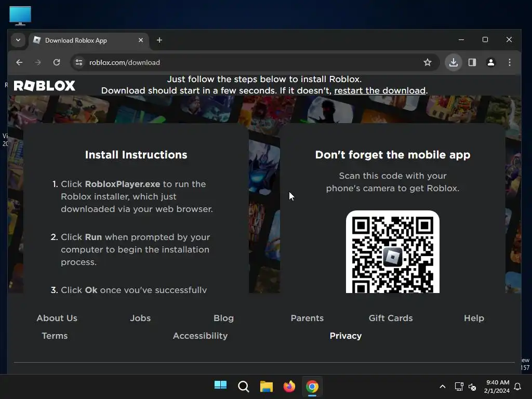
Task: Select the Download Roblox App tab
Action: (x=88, y=41)
